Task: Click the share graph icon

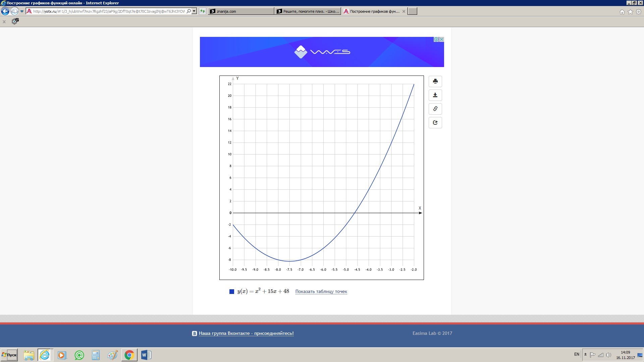Action: coord(435,123)
